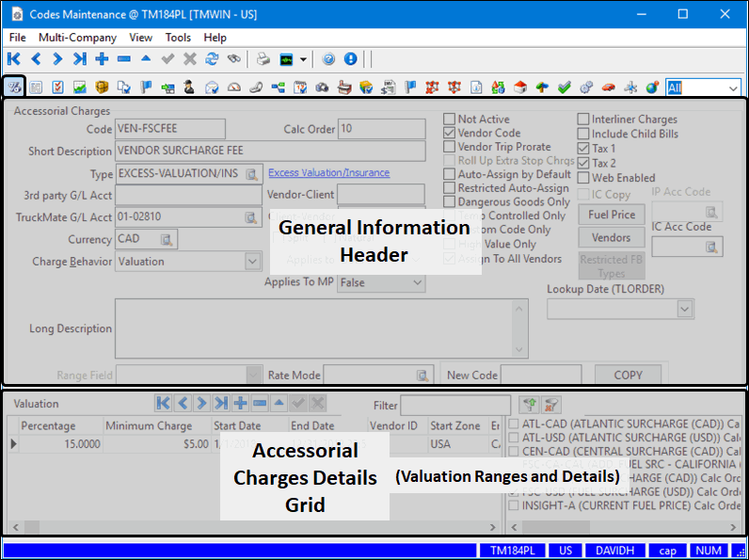The image size is (749, 560).
Task: Open the binoculars find tool
Action: (233, 59)
